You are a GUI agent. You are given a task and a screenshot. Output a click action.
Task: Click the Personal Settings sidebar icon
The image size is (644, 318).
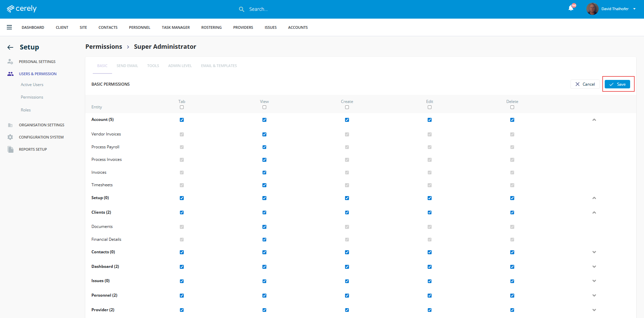click(x=10, y=62)
